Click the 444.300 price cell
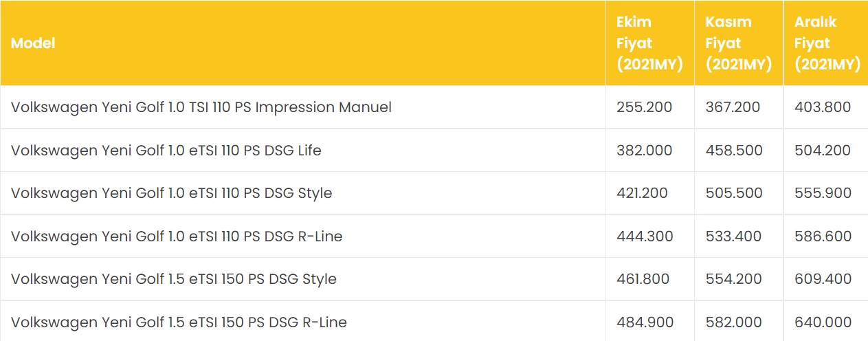The width and height of the screenshot is (868, 341). click(x=644, y=236)
